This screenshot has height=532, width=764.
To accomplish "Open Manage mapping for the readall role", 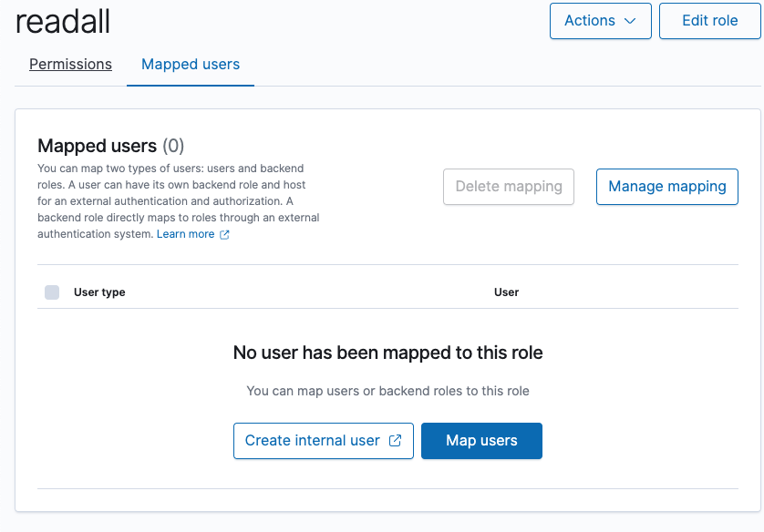I will tap(666, 186).
